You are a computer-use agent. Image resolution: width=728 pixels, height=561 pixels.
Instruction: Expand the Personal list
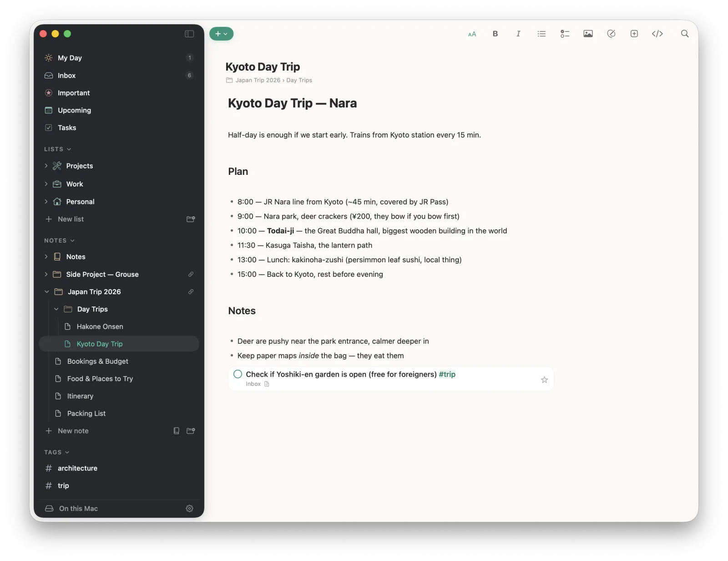[46, 201]
